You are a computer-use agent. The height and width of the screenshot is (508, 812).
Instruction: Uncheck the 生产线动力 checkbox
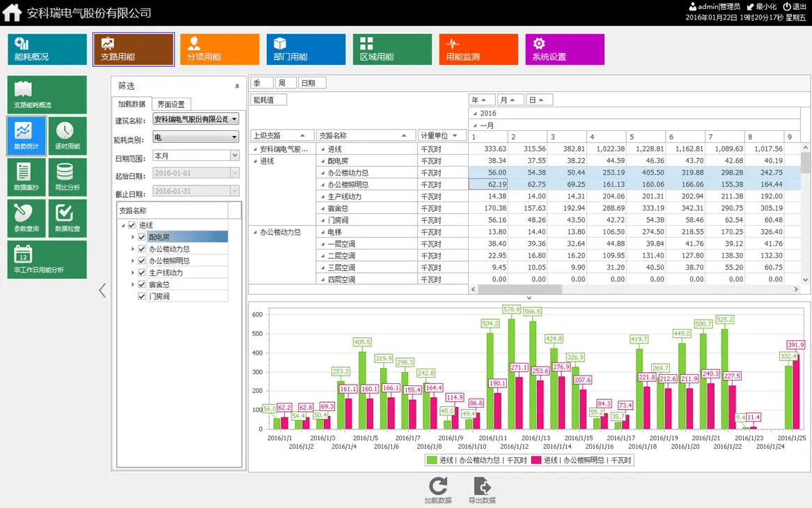click(142, 272)
